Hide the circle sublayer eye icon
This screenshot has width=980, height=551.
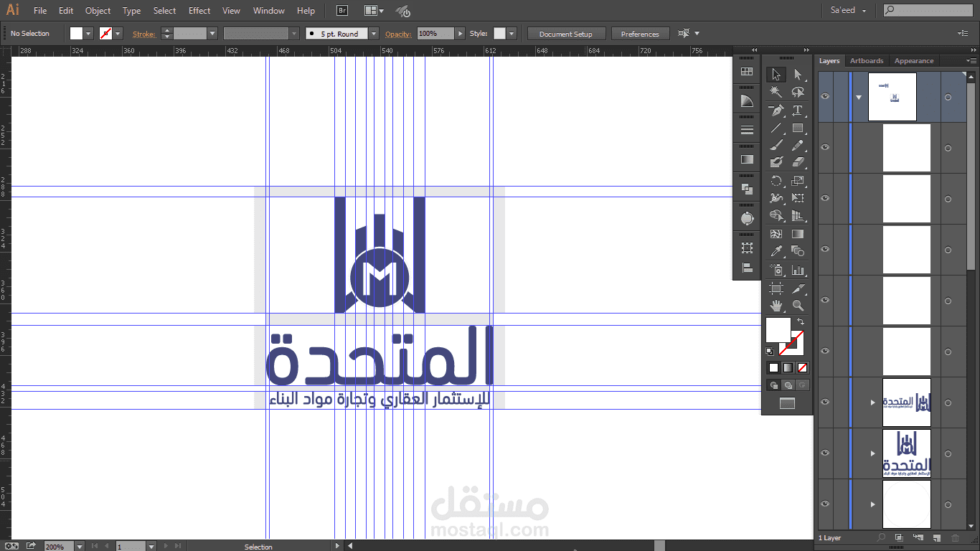825,504
